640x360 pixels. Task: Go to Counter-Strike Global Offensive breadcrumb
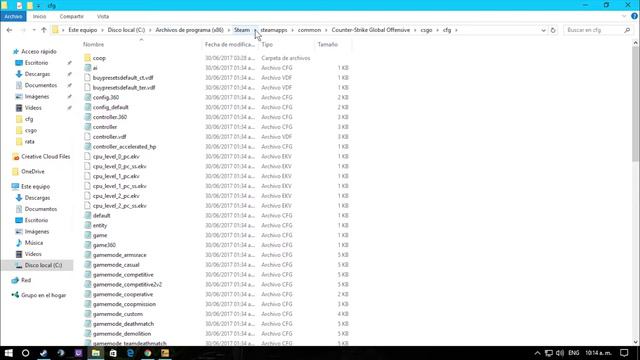(x=371, y=30)
